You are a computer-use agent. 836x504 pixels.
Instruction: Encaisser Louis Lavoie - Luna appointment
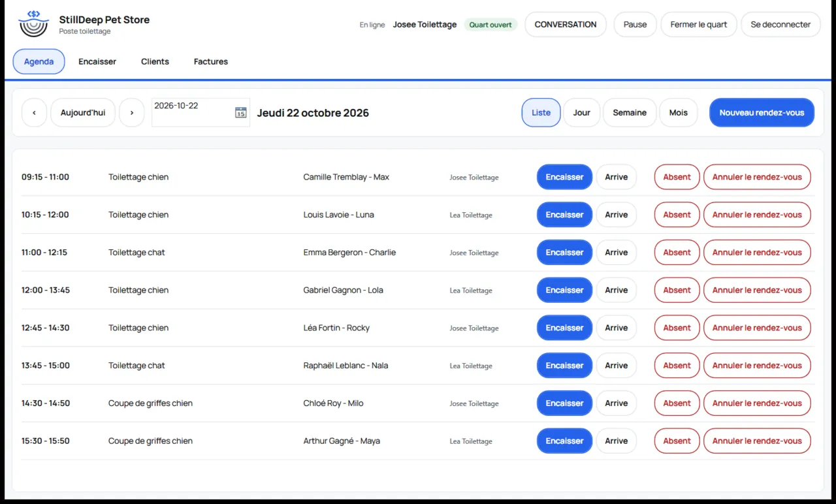(564, 215)
